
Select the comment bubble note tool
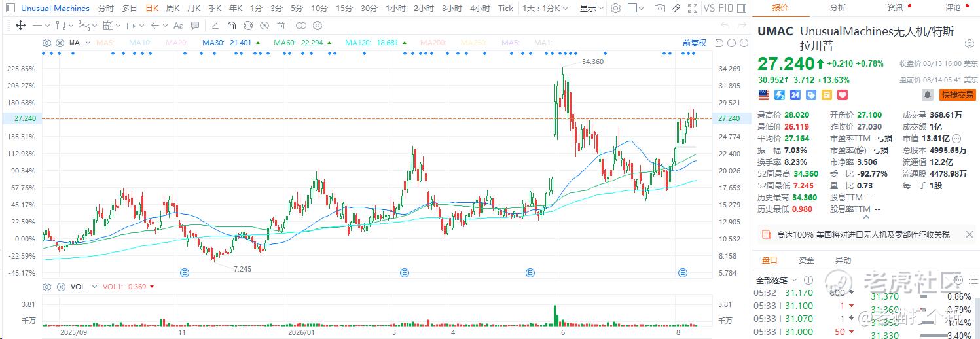[196, 26]
